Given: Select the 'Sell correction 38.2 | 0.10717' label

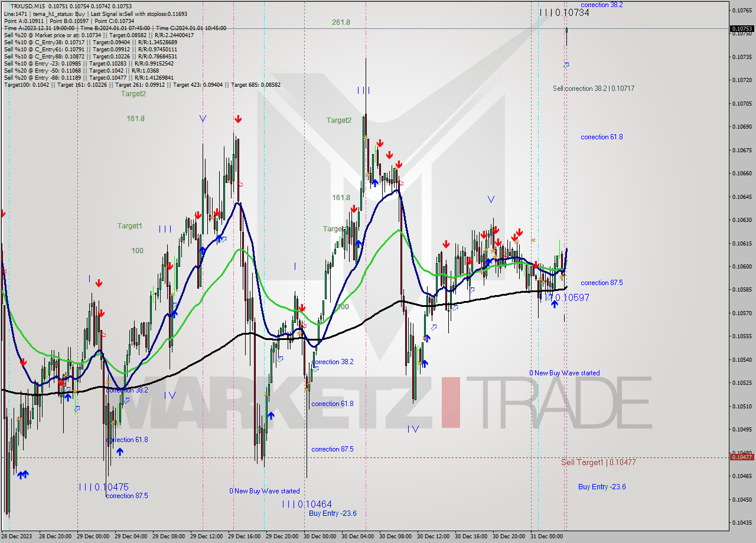Looking at the screenshot, I should 594,89.
